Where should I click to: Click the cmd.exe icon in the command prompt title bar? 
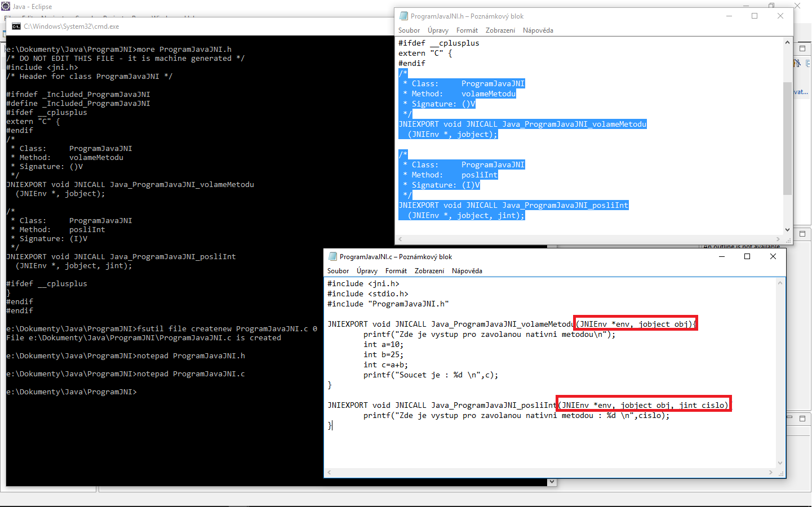click(x=15, y=26)
